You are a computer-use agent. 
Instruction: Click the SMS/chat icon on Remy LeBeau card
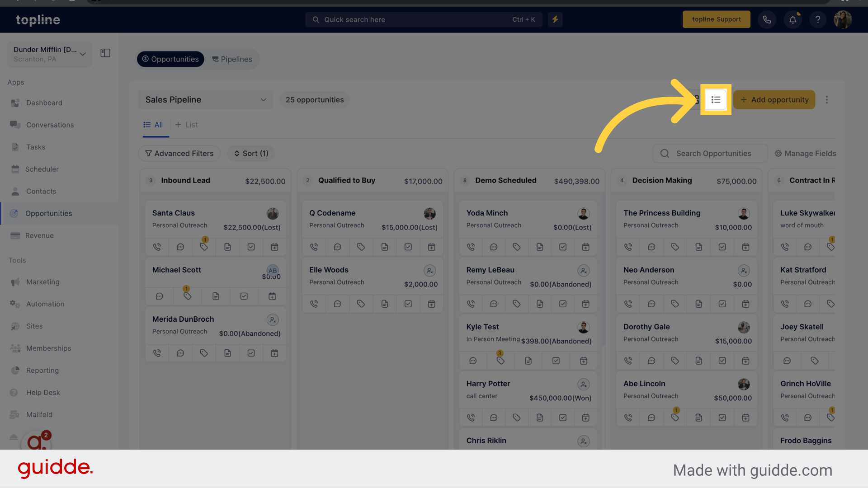pos(494,304)
